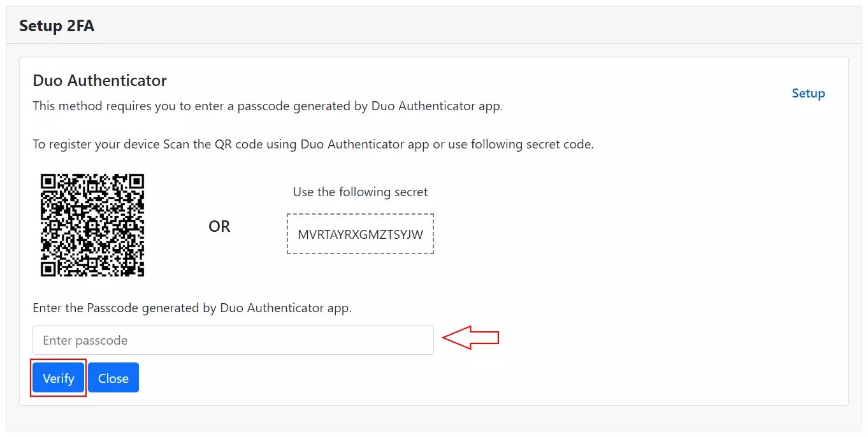Click Use the following secret label

pos(359,192)
